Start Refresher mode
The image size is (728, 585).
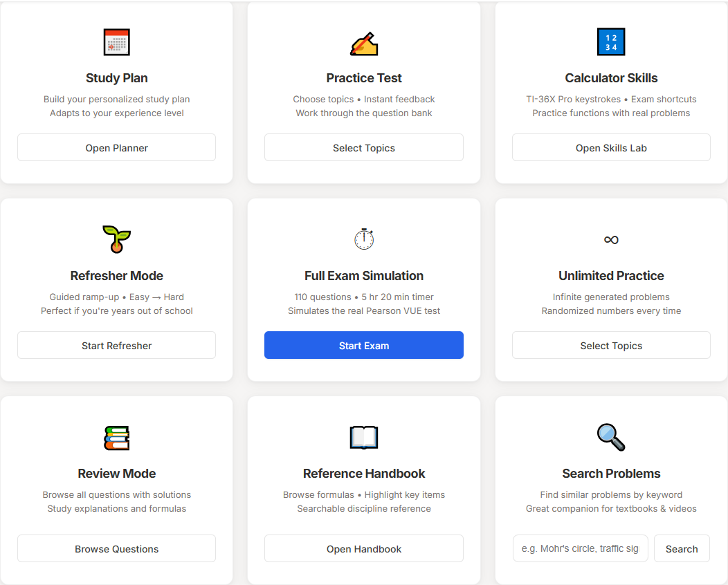coord(116,345)
